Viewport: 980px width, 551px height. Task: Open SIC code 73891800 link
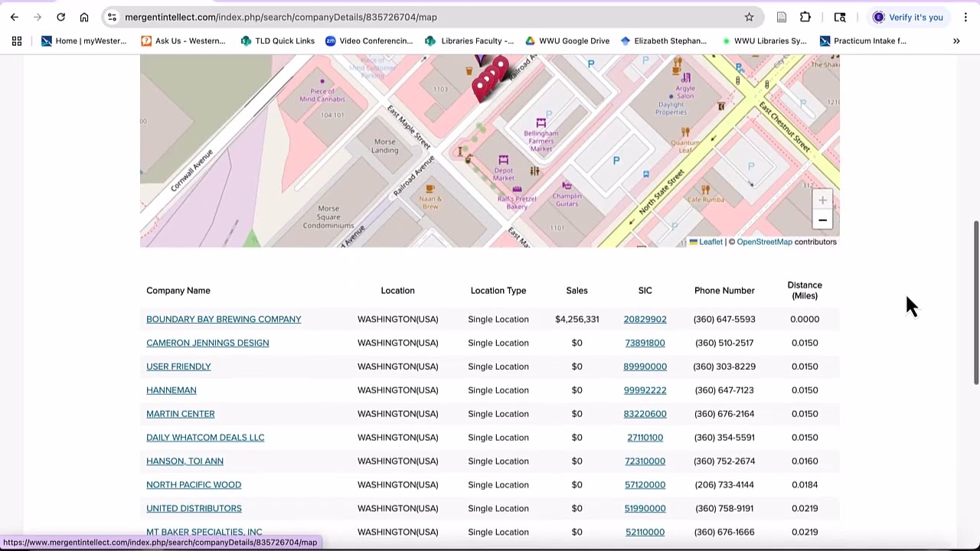[x=645, y=343]
